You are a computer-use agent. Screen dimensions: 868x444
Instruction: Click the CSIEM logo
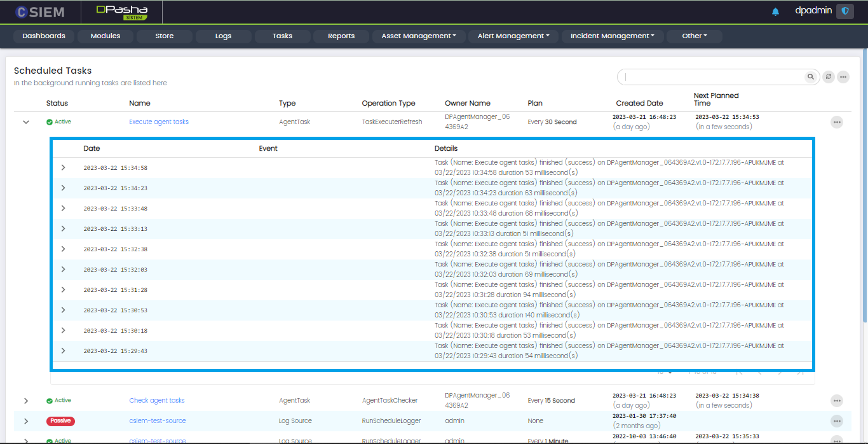point(40,11)
